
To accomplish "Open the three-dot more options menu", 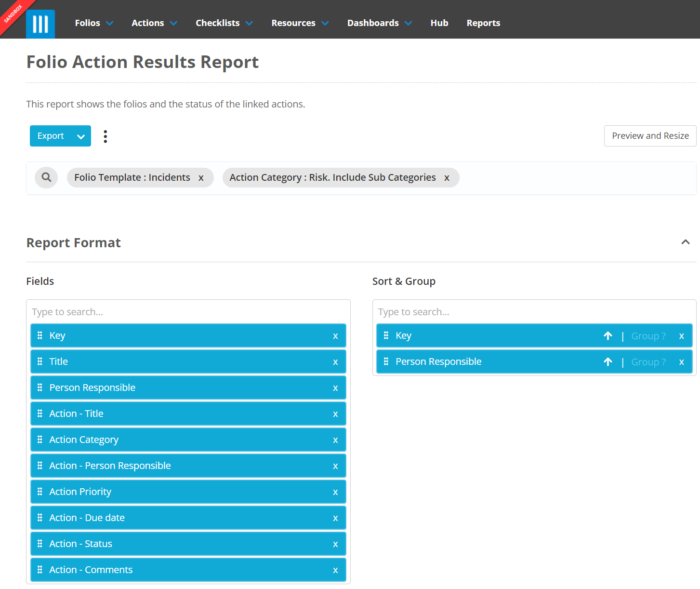I will [106, 136].
